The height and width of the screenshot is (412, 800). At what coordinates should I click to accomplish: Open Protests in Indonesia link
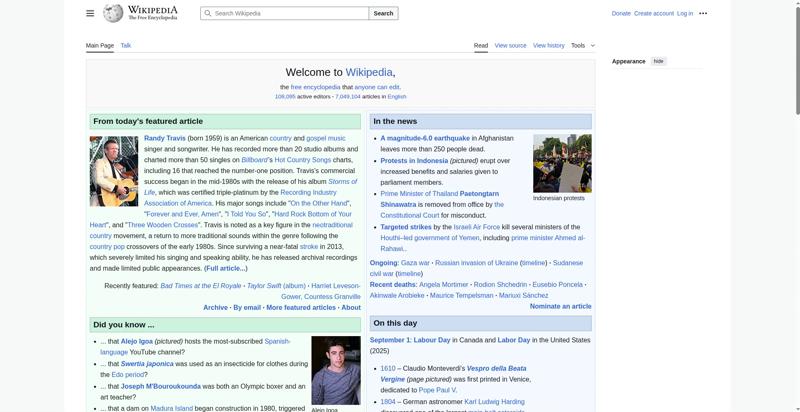tap(414, 161)
